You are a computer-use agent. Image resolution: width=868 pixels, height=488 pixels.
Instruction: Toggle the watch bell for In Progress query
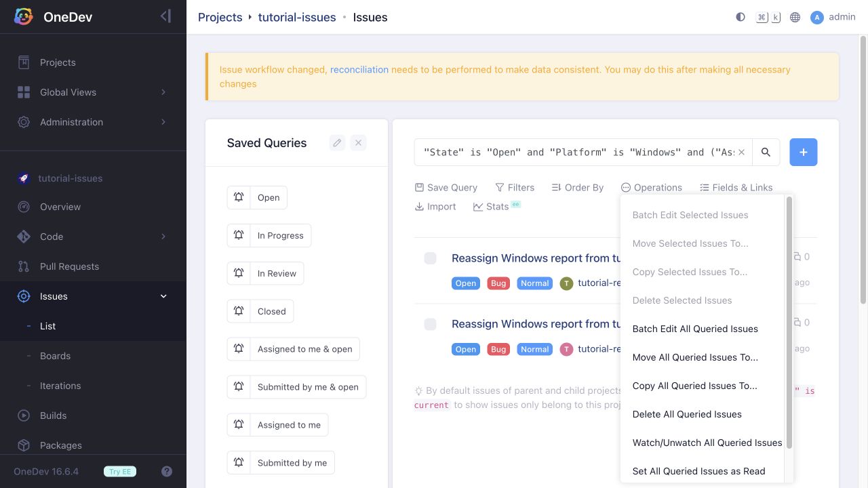[x=239, y=235]
